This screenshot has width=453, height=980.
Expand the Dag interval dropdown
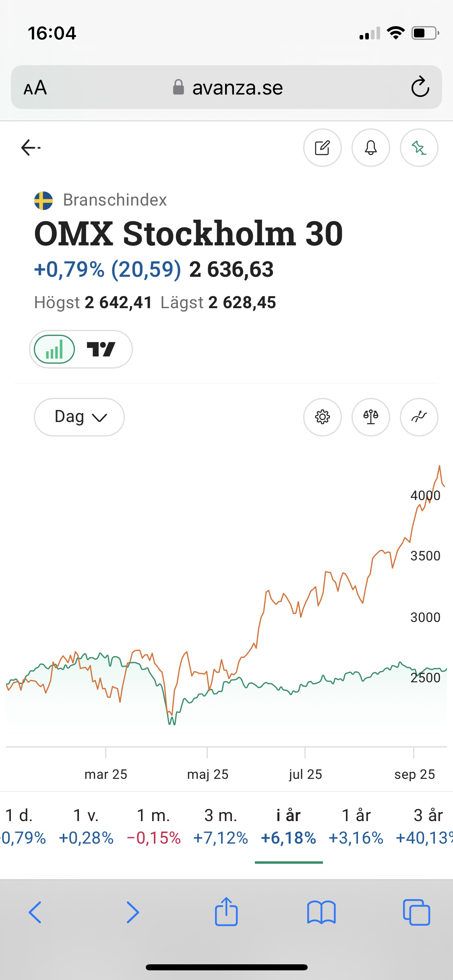pyautogui.click(x=79, y=417)
